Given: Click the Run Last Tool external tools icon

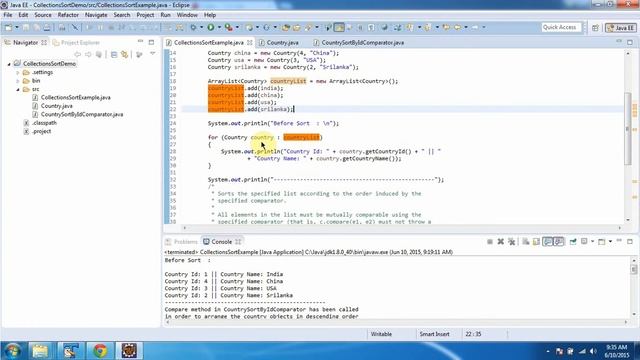Looking at the screenshot, I should click(x=229, y=27).
